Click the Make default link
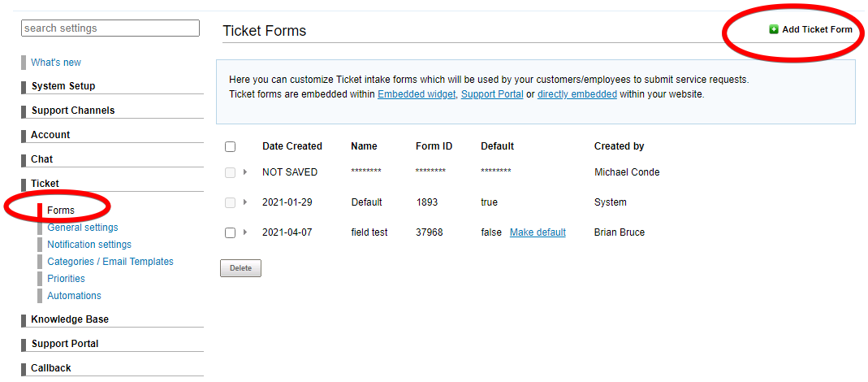Image resolution: width=868 pixels, height=382 pixels. pos(538,232)
